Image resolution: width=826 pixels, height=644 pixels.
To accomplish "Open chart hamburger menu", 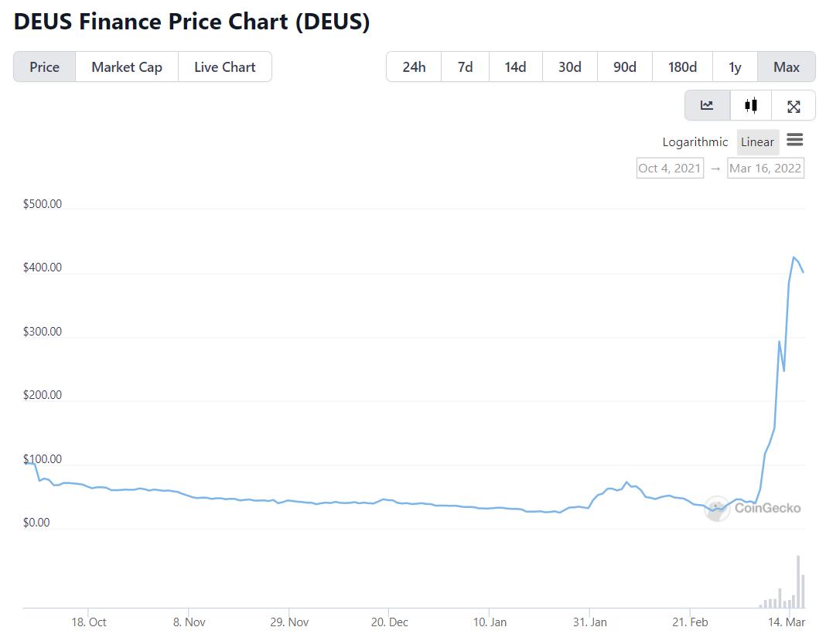I will (794, 139).
